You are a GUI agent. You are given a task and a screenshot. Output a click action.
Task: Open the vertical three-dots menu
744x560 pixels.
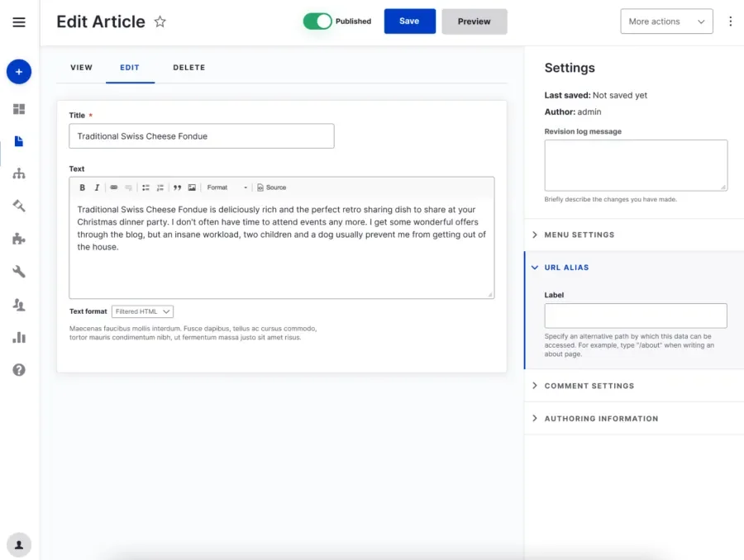tap(730, 21)
